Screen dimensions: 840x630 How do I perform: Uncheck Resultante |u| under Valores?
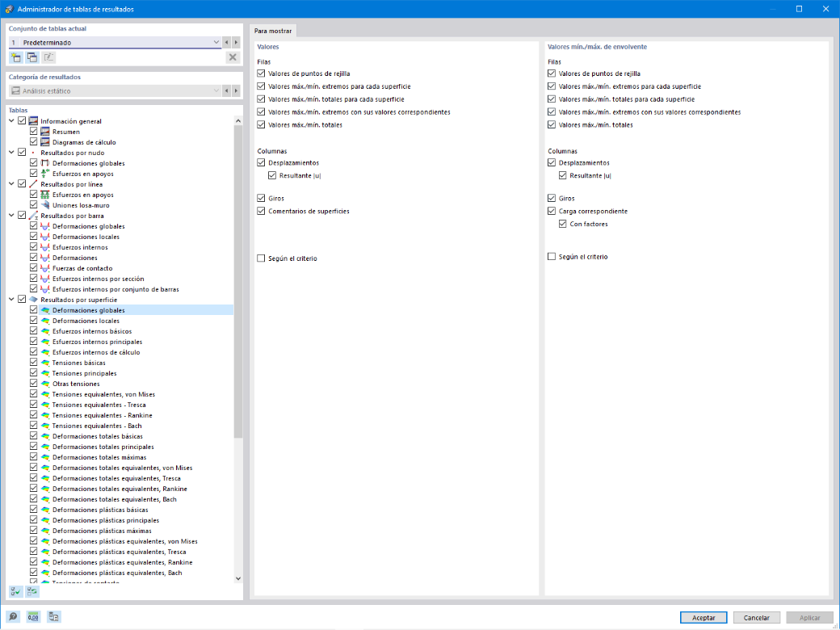[272, 175]
